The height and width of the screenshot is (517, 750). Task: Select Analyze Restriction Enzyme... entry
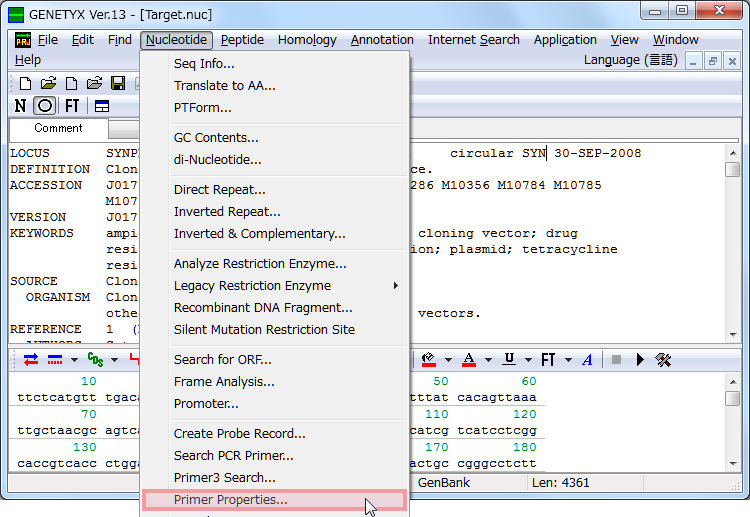point(275,264)
